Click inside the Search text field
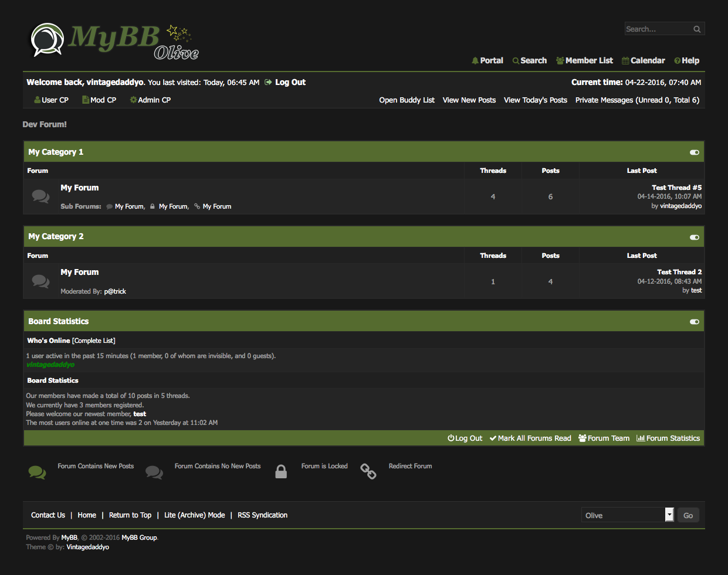The image size is (728, 575). tap(657, 29)
